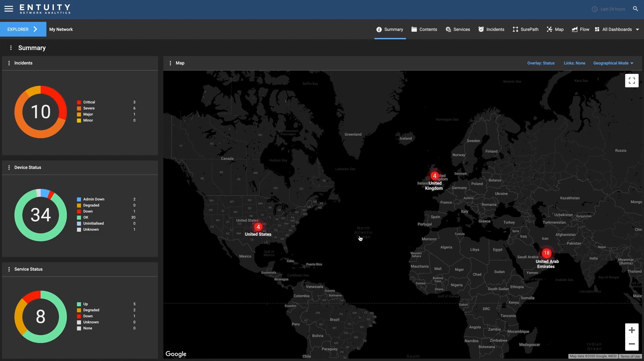Open the Map panel options menu
The height and width of the screenshot is (361, 644).
click(170, 63)
